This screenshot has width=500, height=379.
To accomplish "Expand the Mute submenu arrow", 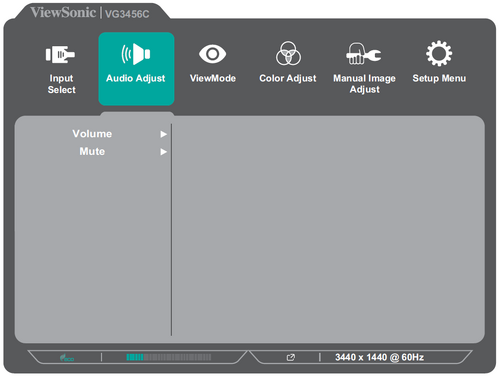I will (x=163, y=152).
